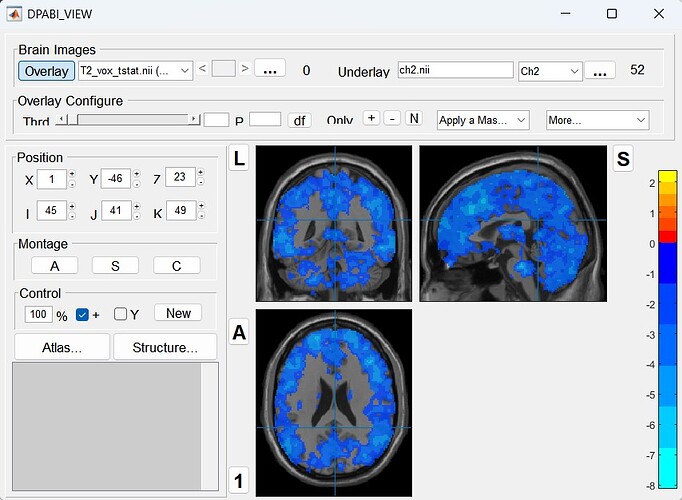The width and height of the screenshot is (682, 500).
Task: Browse for an overlay file with the ... button
Action: pos(270,69)
